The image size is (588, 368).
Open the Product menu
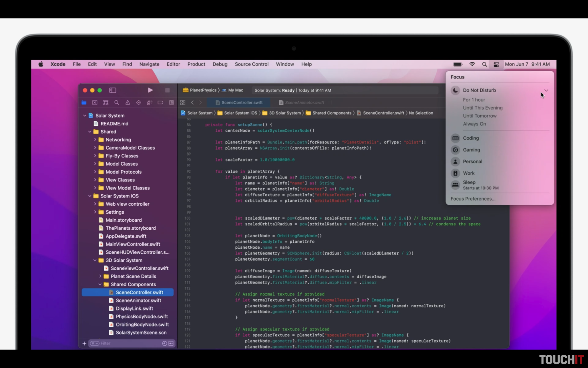click(196, 64)
